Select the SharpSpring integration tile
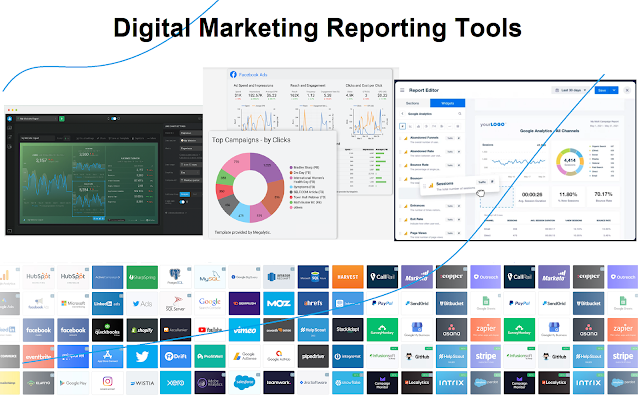Screen dimensions: 640x400 pyautogui.click(x=142, y=277)
